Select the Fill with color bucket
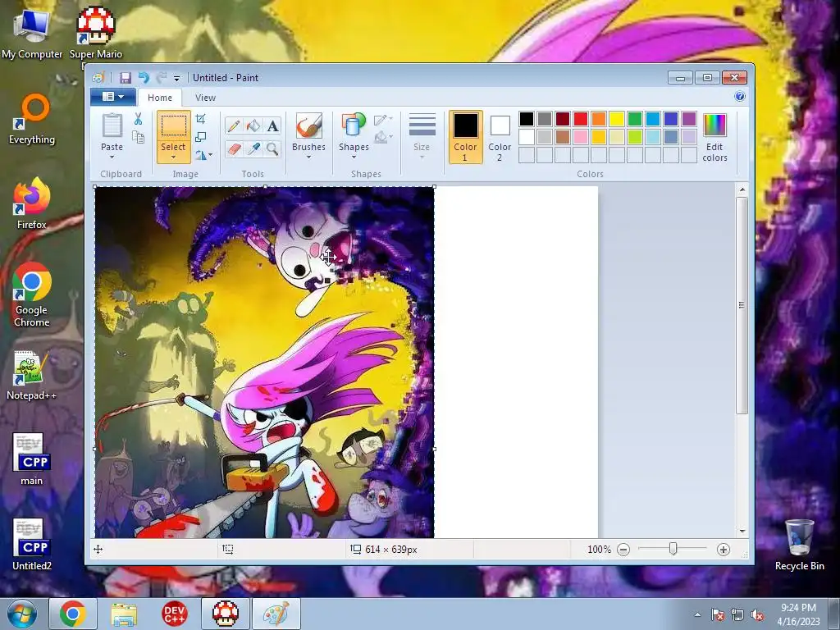 (253, 126)
